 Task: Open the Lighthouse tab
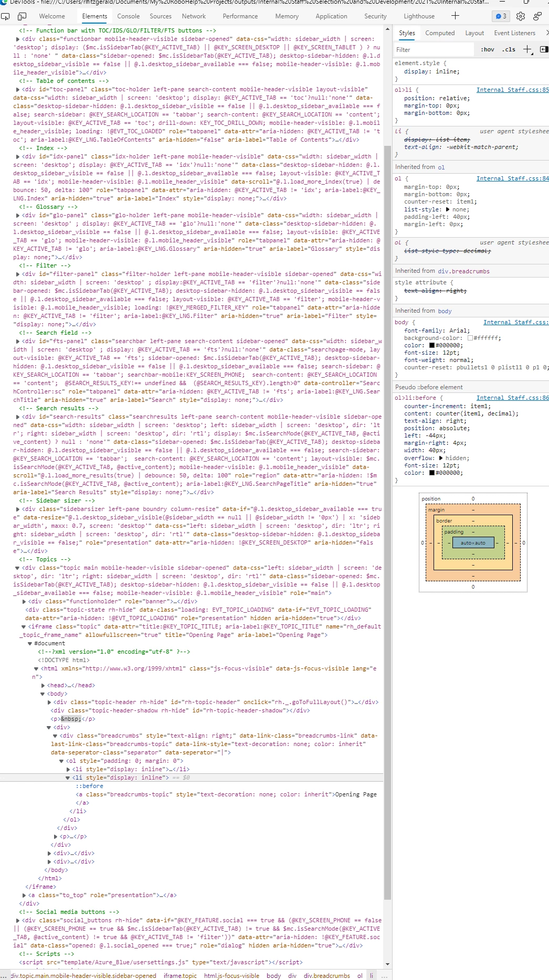tap(419, 16)
